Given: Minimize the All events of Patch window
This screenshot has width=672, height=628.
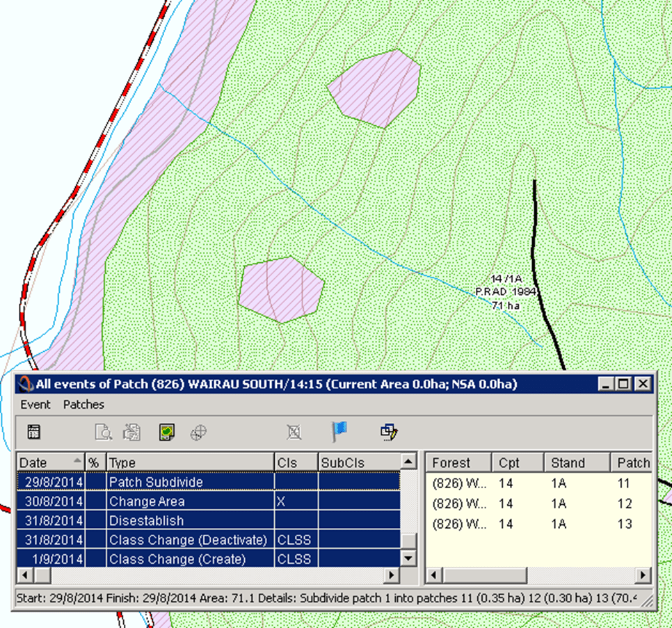Looking at the screenshot, I should [x=605, y=384].
